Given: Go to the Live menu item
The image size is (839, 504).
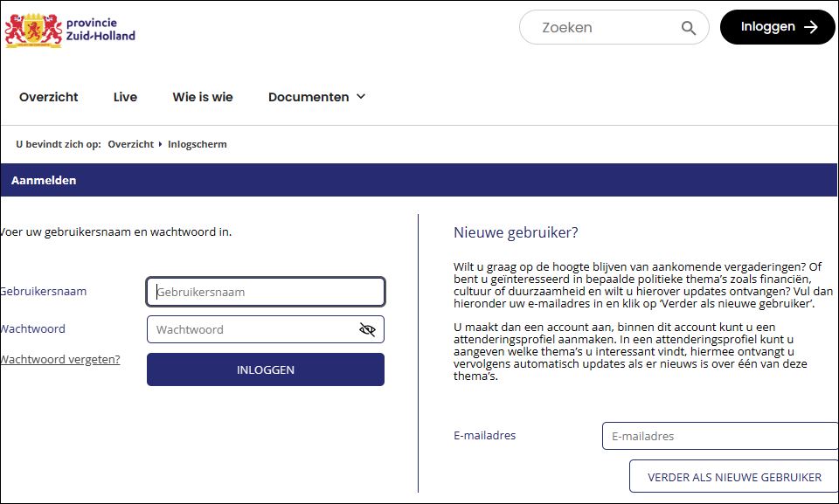Looking at the screenshot, I should pyautogui.click(x=125, y=97).
